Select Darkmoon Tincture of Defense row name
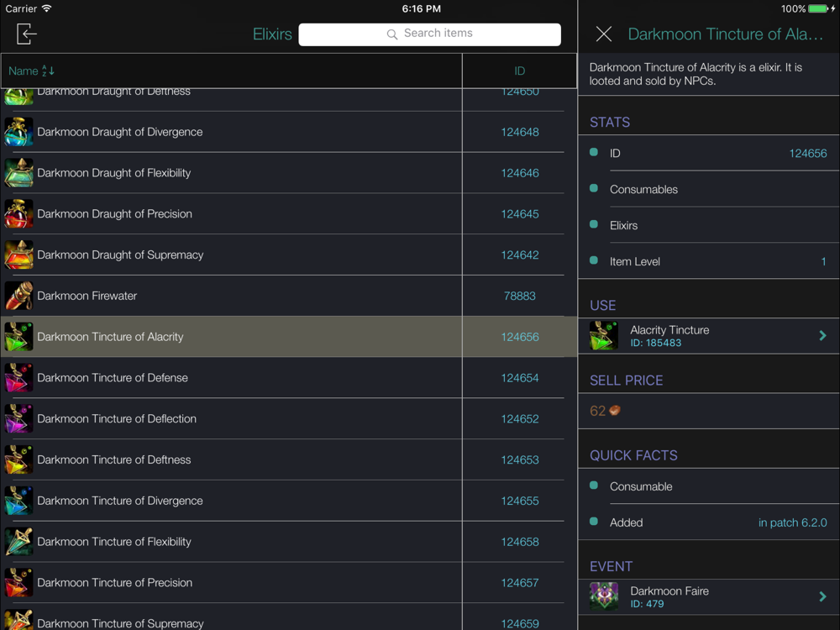 pos(113,378)
